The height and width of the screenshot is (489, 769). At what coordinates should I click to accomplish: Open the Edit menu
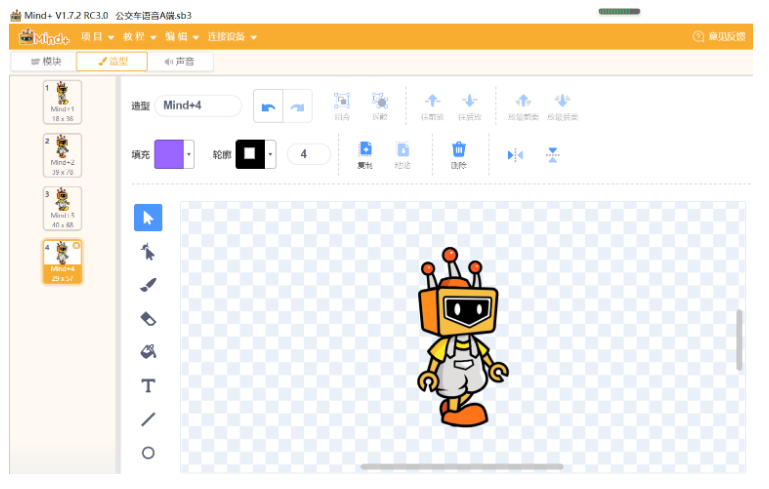pos(181,37)
